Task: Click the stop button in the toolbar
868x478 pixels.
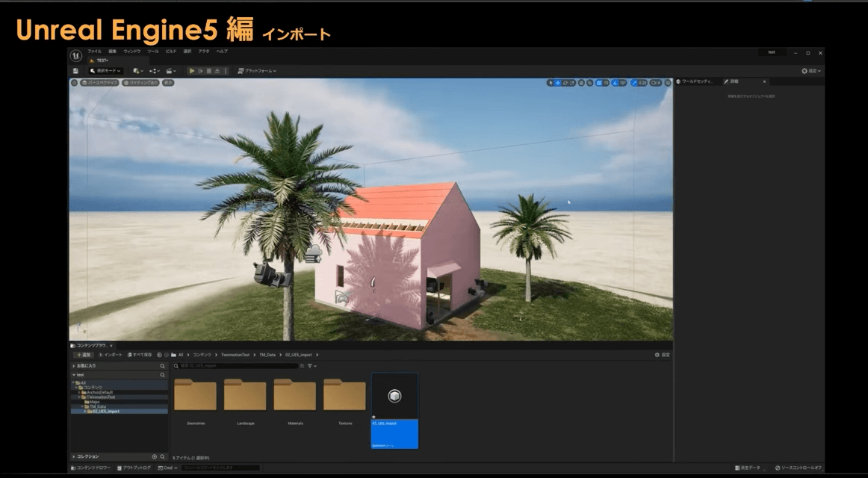Action: pos(208,71)
